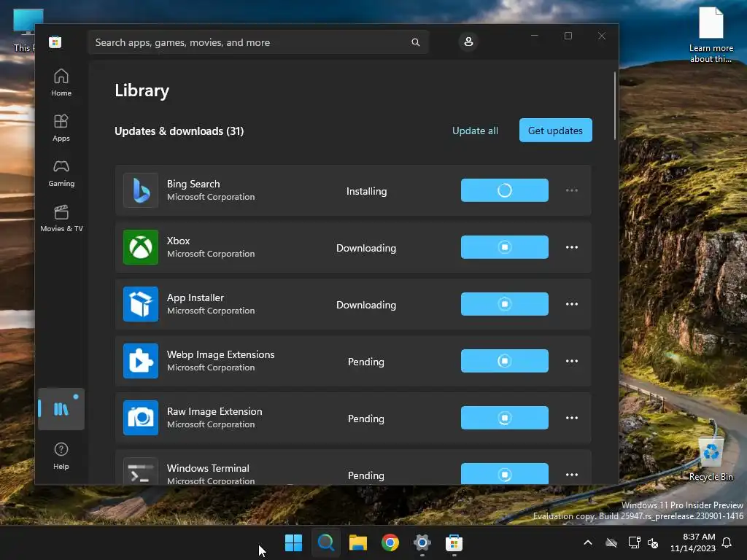
Task: Click the Get updates button
Action: [555, 130]
